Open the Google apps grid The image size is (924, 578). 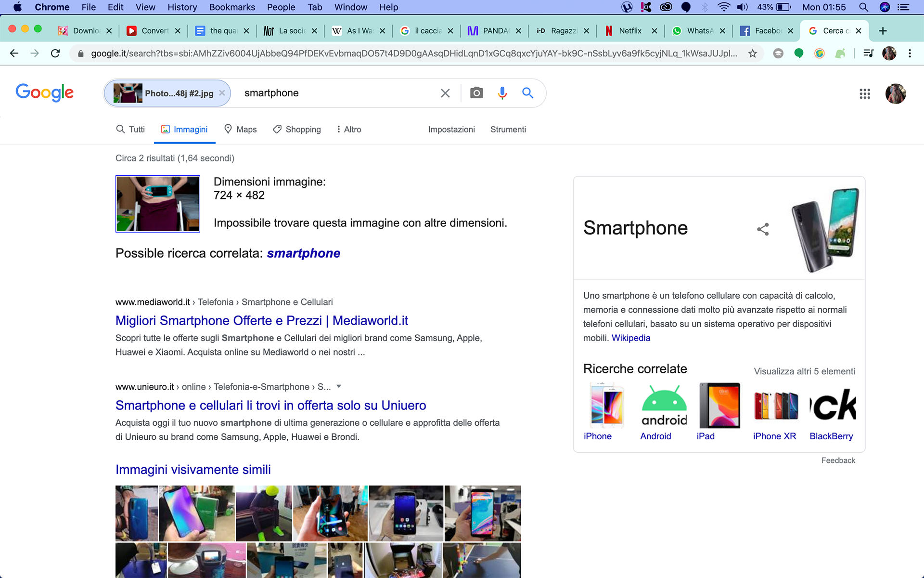pos(865,94)
